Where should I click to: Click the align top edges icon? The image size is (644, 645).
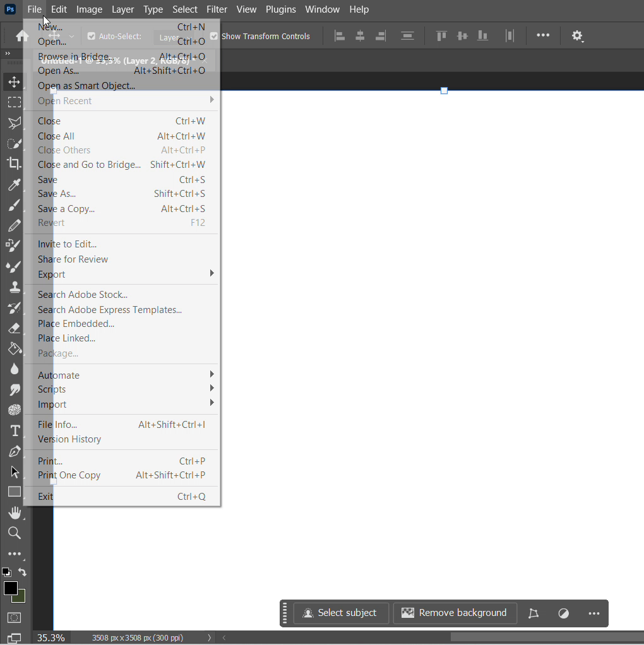441,36
